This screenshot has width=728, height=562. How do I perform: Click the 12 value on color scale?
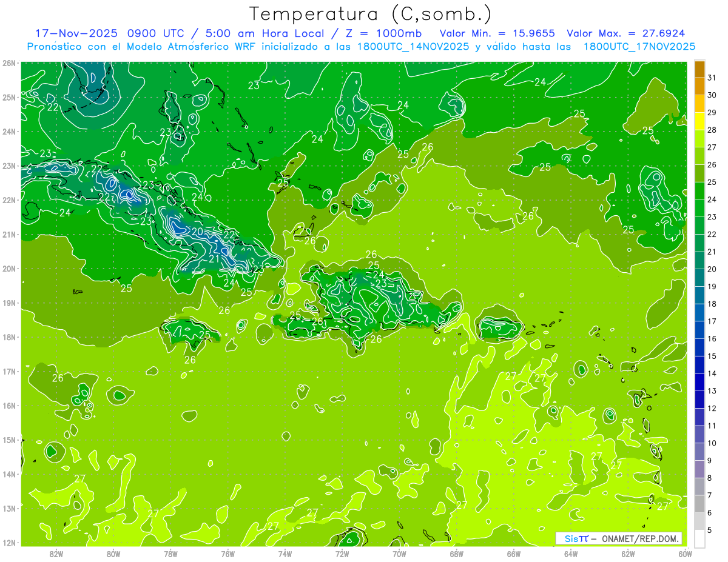click(x=712, y=408)
